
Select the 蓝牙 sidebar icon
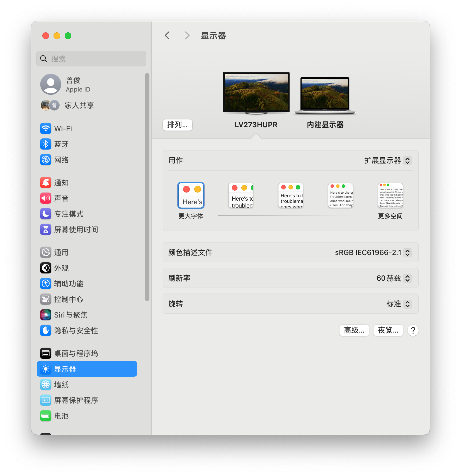tap(46, 144)
